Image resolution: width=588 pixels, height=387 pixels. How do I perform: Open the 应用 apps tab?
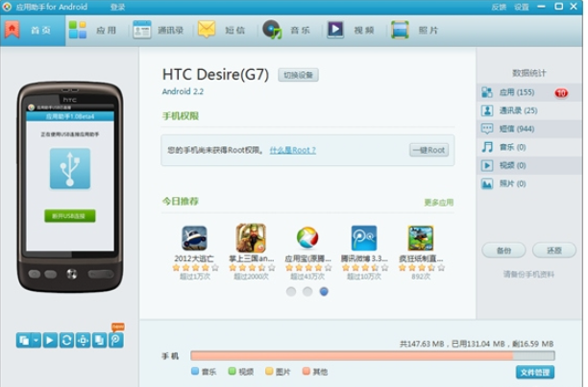pyautogui.click(x=93, y=31)
